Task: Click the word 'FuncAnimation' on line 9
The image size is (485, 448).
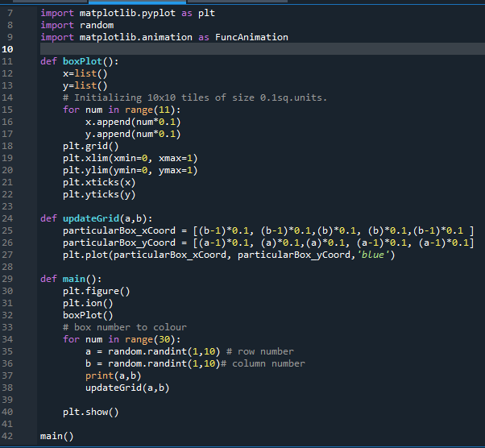Action: coord(251,37)
